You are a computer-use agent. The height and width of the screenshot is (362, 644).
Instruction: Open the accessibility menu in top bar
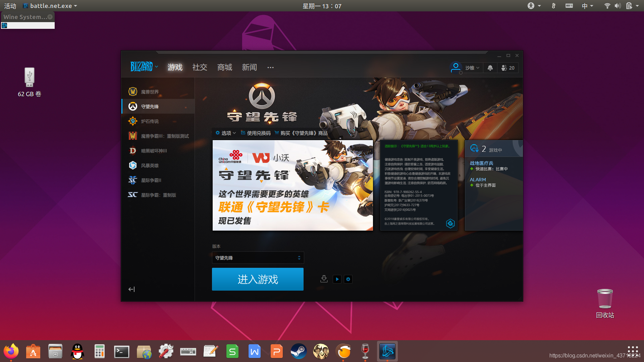(x=534, y=6)
